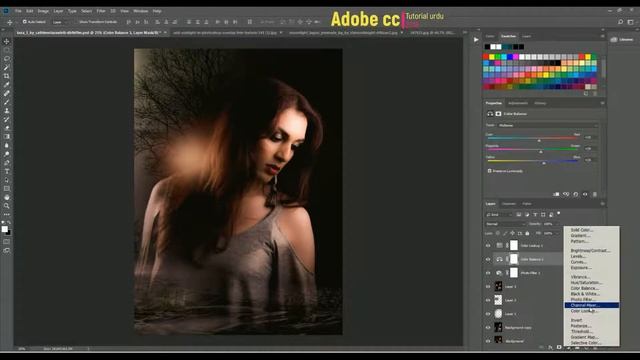
Task: Select the Lasso tool
Action: point(7,59)
